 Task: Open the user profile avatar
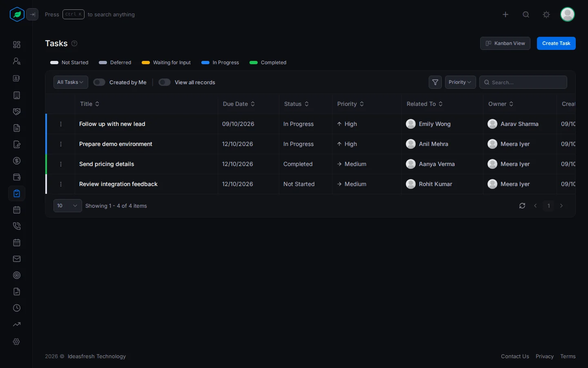coord(568,14)
